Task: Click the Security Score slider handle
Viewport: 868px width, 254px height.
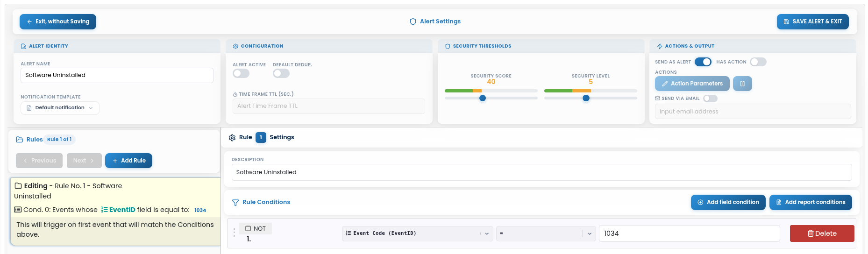Action: 483,98
